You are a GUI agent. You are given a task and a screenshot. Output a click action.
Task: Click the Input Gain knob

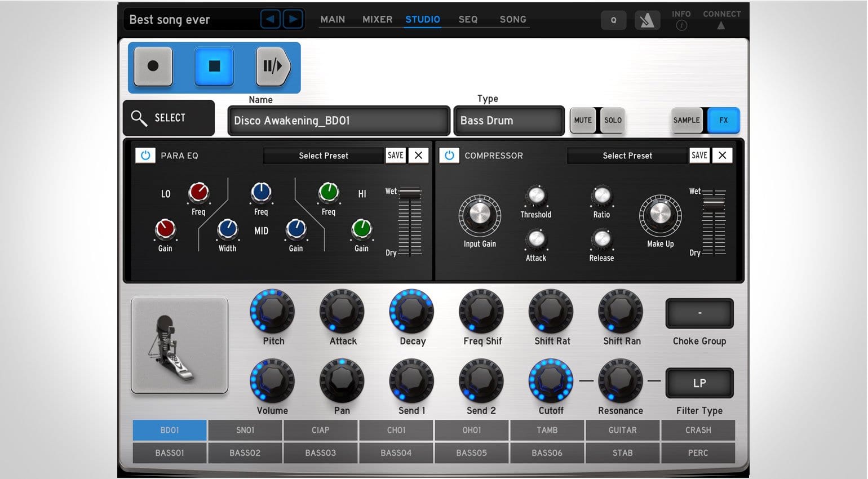point(480,215)
